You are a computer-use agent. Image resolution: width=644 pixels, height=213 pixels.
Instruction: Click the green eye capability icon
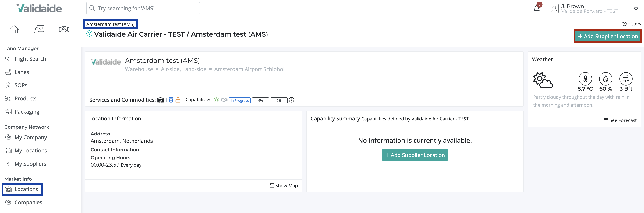point(217,100)
